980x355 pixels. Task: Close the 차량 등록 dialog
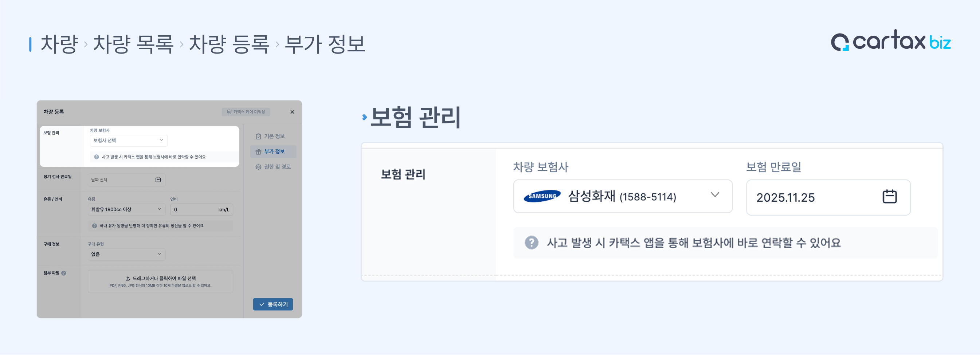pyautogui.click(x=292, y=112)
